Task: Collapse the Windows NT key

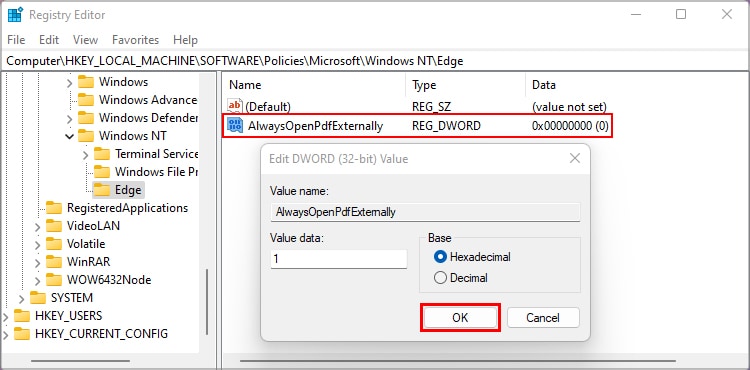Action: [69, 136]
